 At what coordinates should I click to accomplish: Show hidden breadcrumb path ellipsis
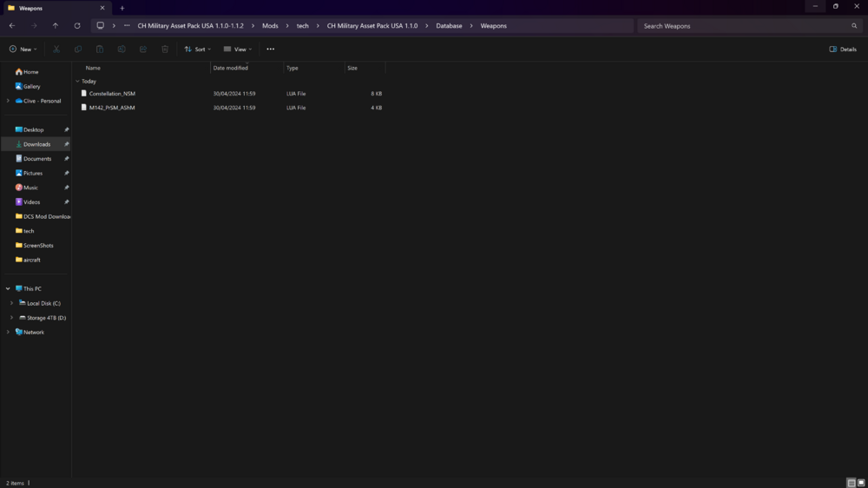coord(127,25)
